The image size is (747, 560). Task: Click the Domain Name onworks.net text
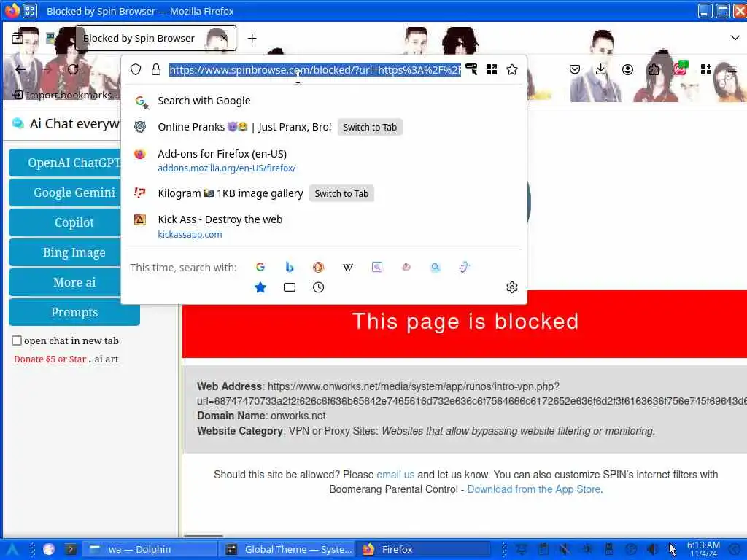(261, 416)
